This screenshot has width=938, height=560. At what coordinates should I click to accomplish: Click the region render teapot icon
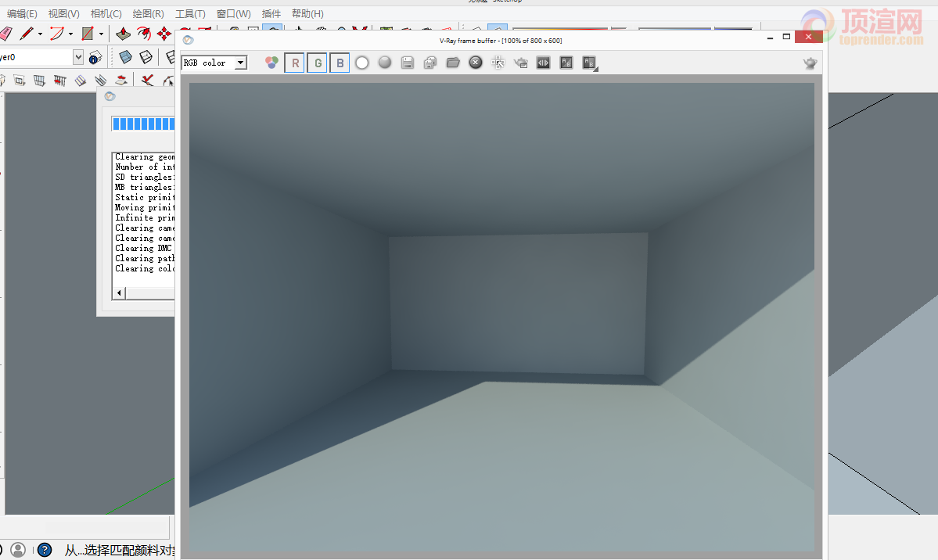pyautogui.click(x=521, y=63)
